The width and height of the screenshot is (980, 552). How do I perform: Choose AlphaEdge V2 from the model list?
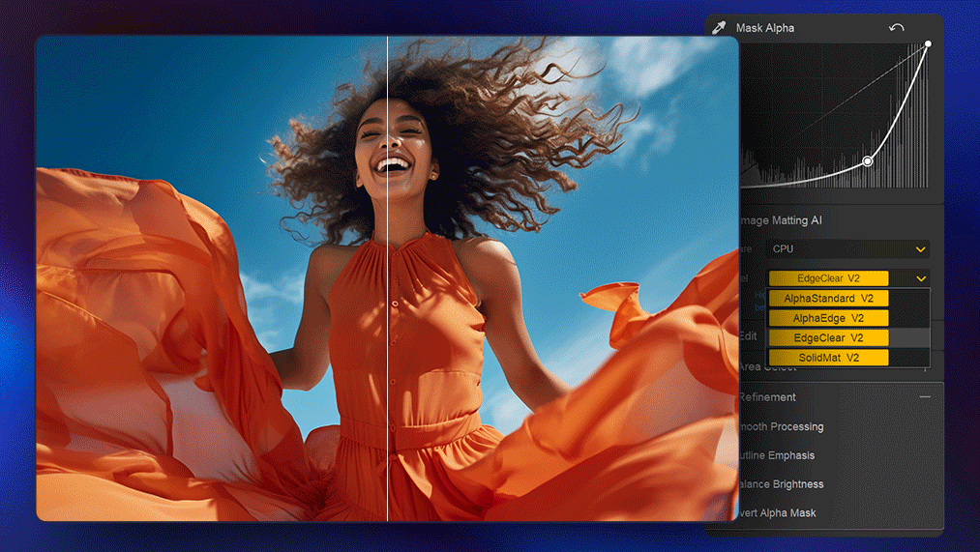828,318
